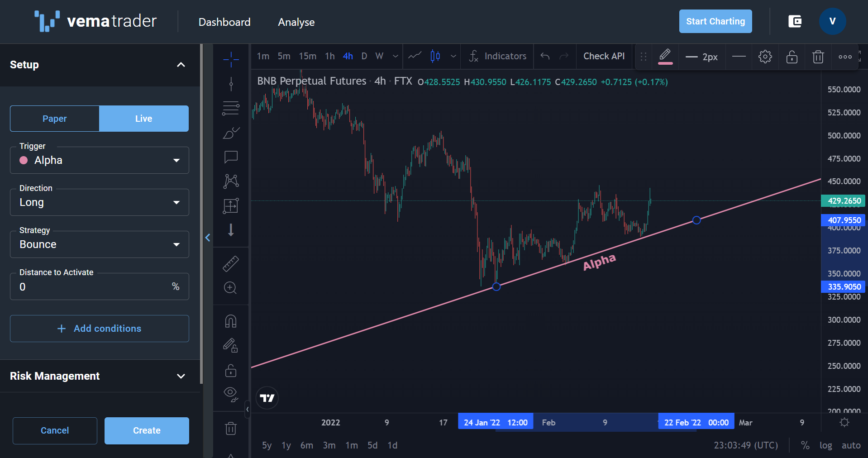This screenshot has width=868, height=458.
Task: Focus the Distance to Activate field
Action: pos(100,286)
